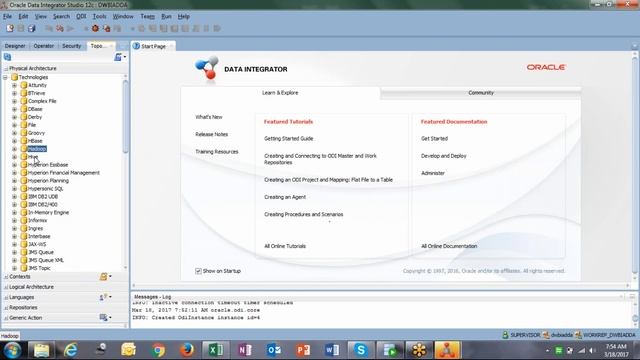Image resolution: width=640 pixels, height=360 pixels.
Task: Open Firefox from taskbar
Action: [187, 350]
